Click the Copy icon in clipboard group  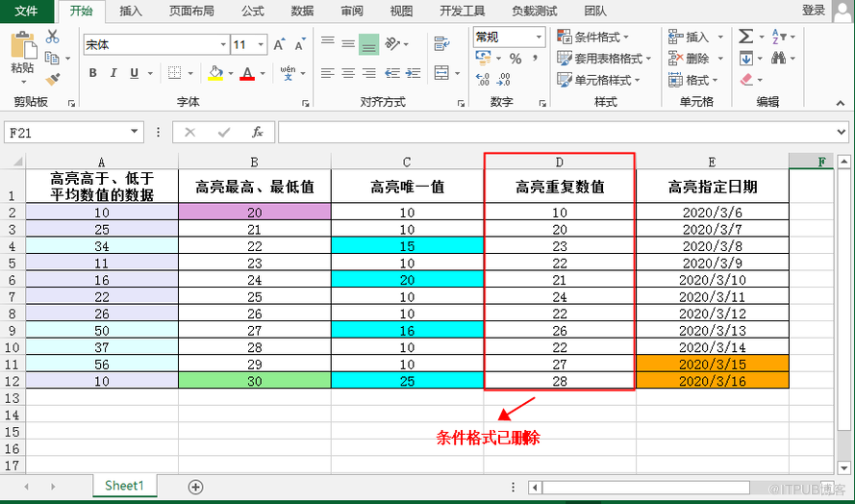point(52,58)
